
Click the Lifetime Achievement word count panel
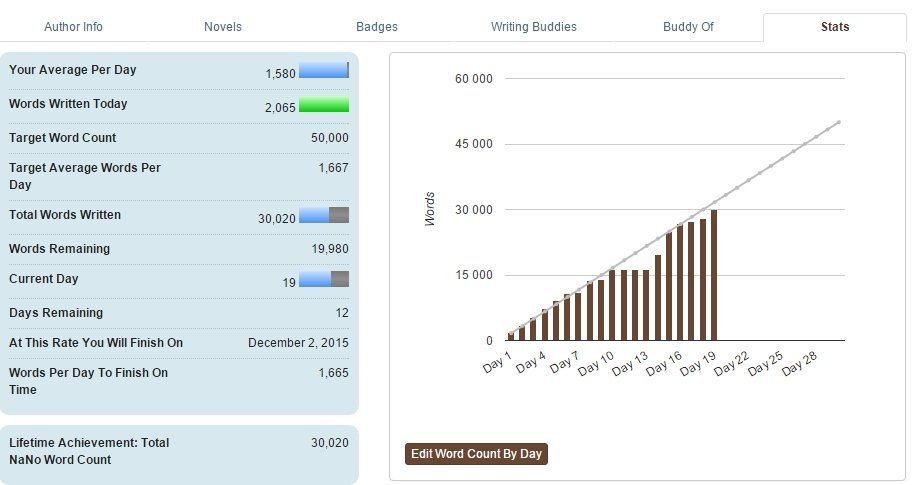point(179,451)
